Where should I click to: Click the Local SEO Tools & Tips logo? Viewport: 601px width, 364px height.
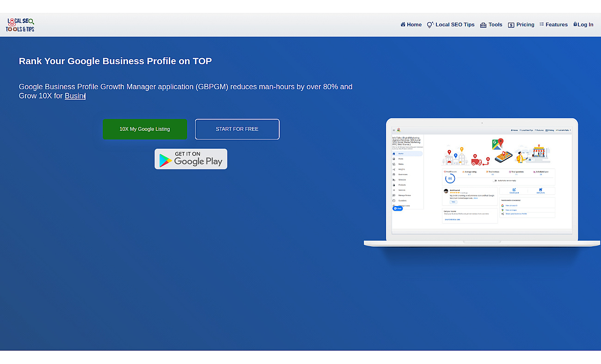click(20, 25)
